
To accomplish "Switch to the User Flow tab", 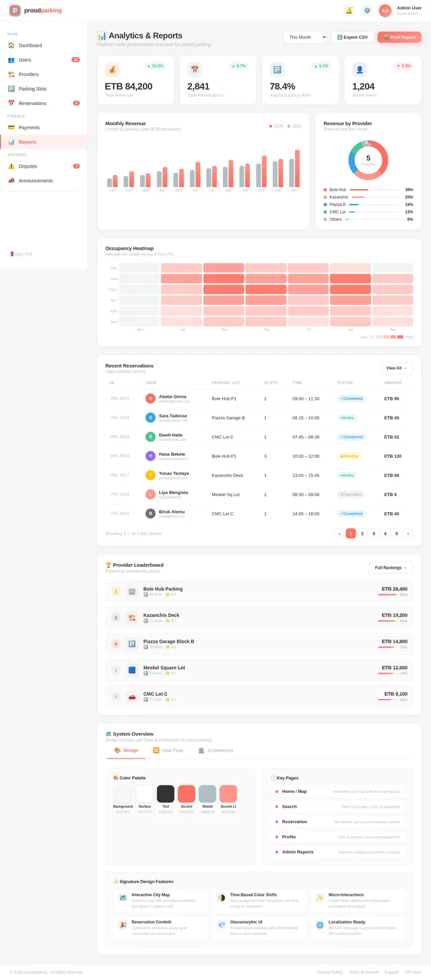I will click(168, 750).
